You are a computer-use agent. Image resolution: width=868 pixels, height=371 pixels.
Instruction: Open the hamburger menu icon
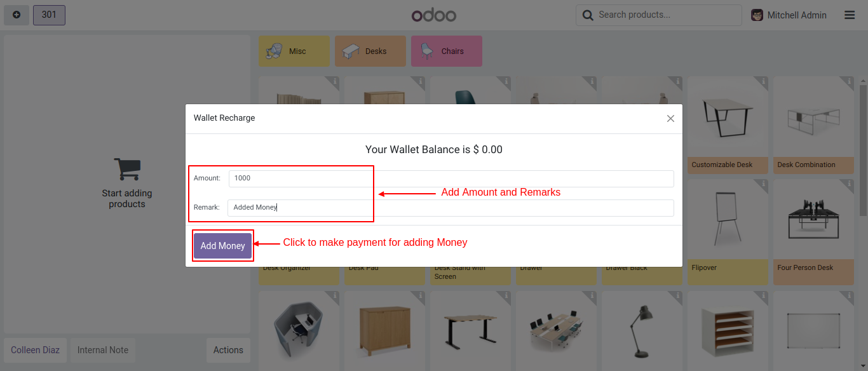click(850, 15)
